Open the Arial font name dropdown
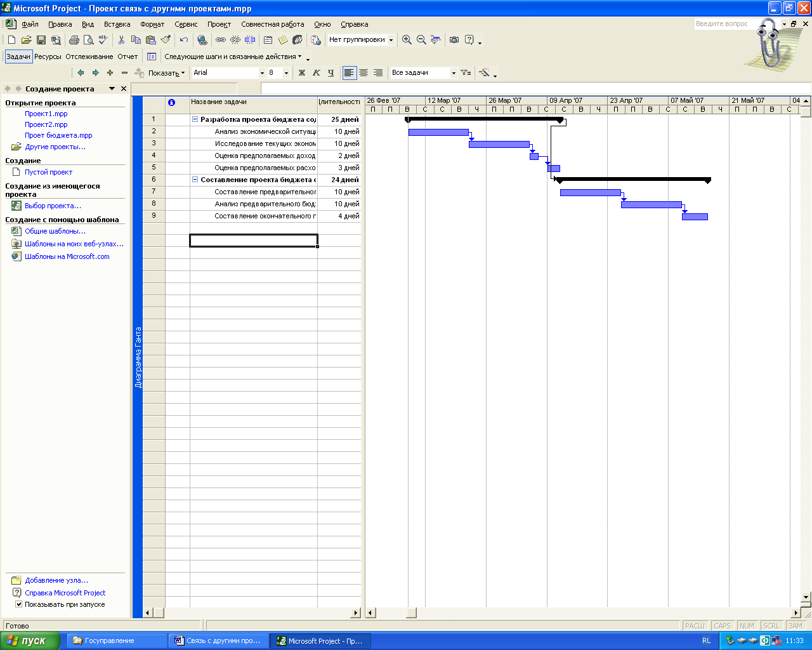The image size is (812, 650). [262, 73]
